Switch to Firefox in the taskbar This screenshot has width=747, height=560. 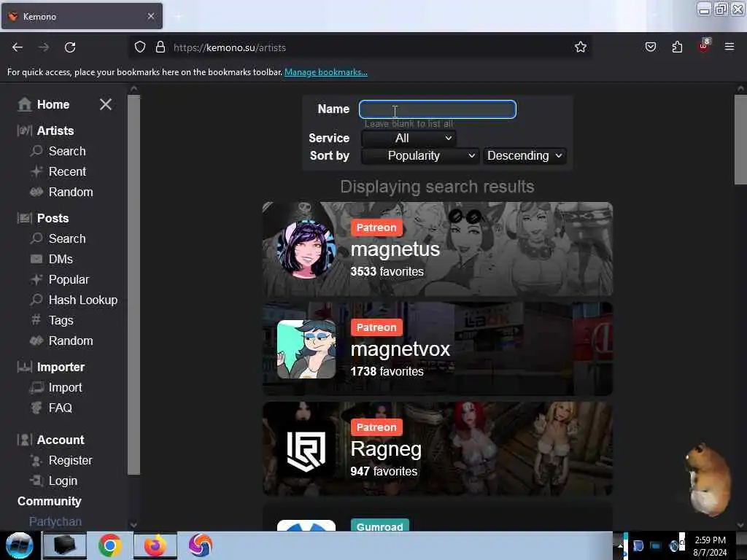(155, 545)
